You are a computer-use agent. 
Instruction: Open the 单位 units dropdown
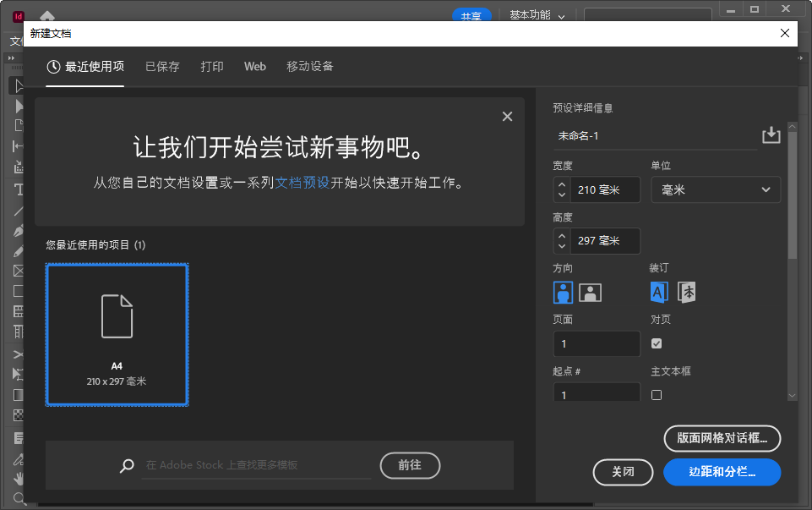[x=716, y=189]
